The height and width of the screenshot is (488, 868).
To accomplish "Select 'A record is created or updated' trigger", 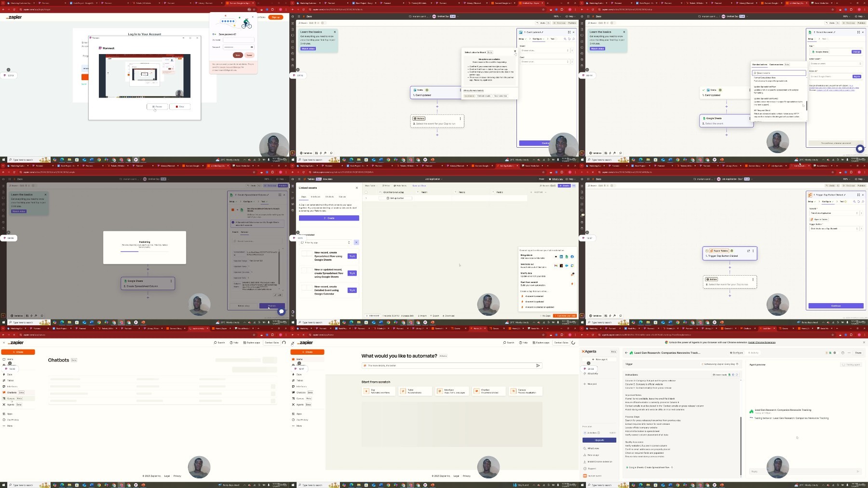I will click(540, 307).
